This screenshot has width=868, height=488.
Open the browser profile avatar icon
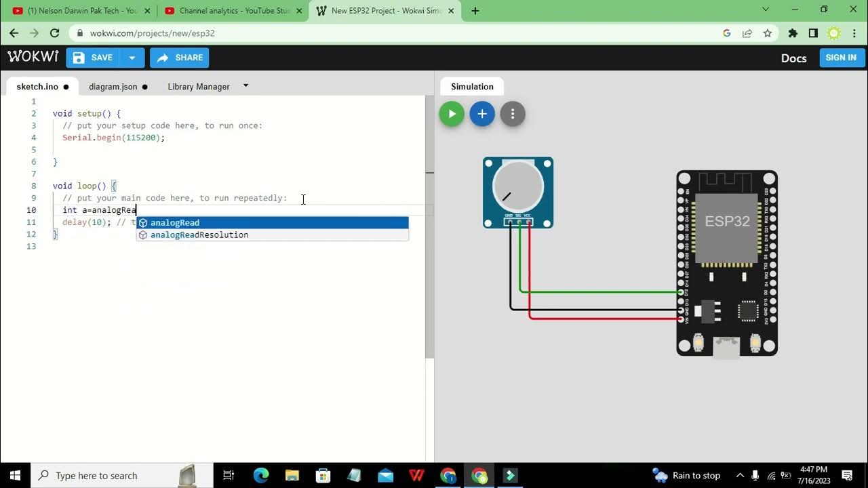pos(834,33)
